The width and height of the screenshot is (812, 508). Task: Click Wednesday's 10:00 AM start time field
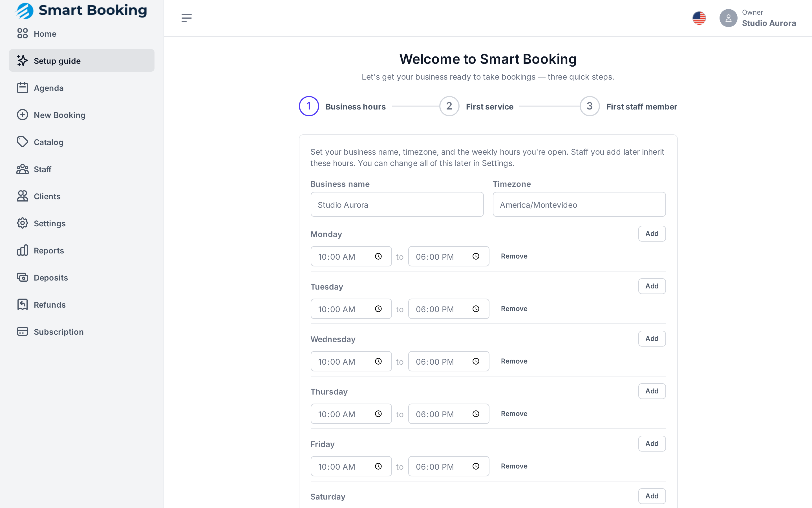351,361
